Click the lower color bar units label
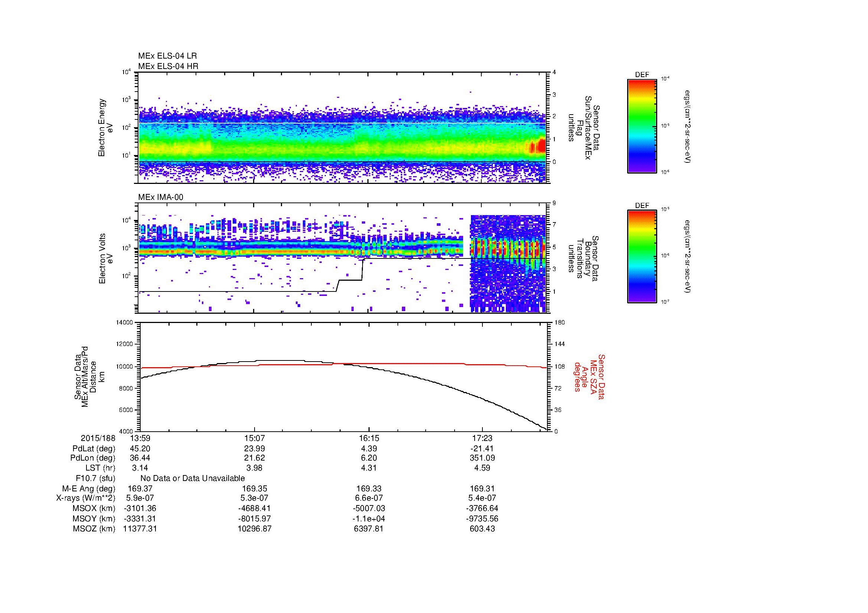Screen dimensions: 868x613 pos(688,257)
